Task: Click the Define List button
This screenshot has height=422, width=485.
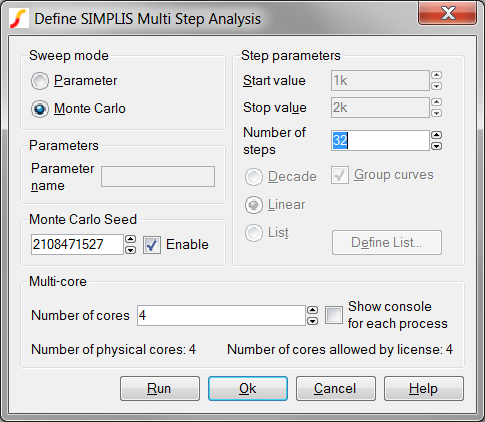Action: point(387,242)
